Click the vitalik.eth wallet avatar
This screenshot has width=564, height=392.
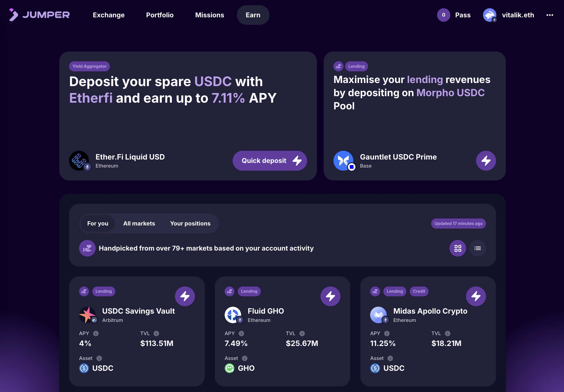tap(490, 15)
